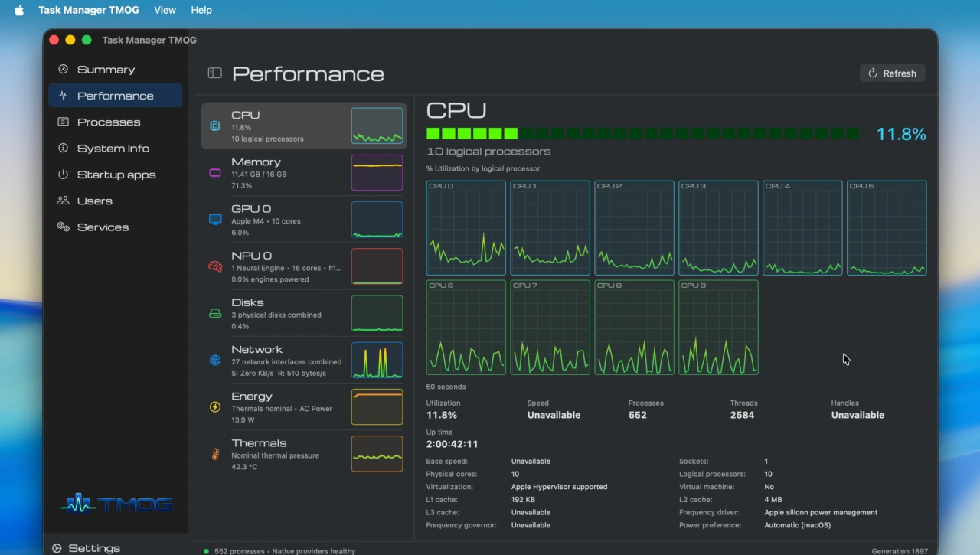Click 'Generation 1897' in status bar
Viewport: 980px width, 555px height.
(x=900, y=551)
